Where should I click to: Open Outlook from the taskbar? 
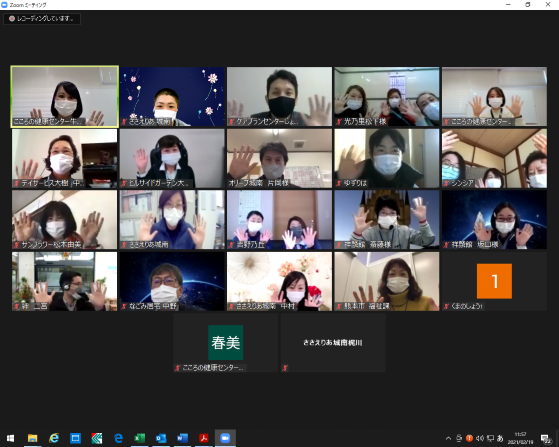[161, 438]
